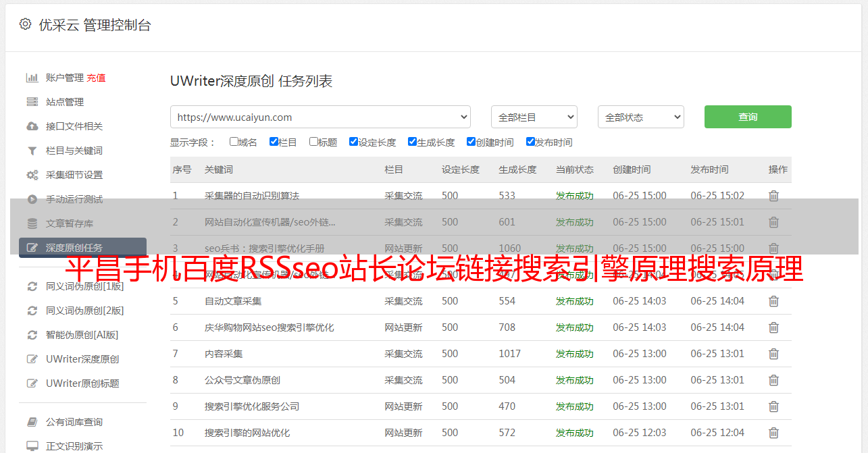Open the https://www.ucaiyun.com site dropdown
Image resolution: width=868 pixels, height=453 pixels.
pyautogui.click(x=320, y=117)
